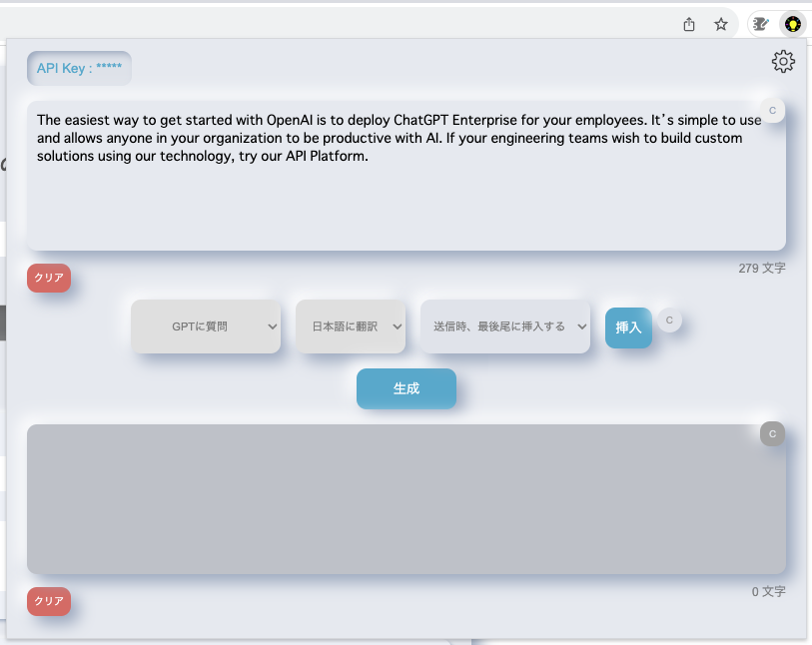Click the API Key button
The height and width of the screenshot is (645, 812).
point(79,68)
